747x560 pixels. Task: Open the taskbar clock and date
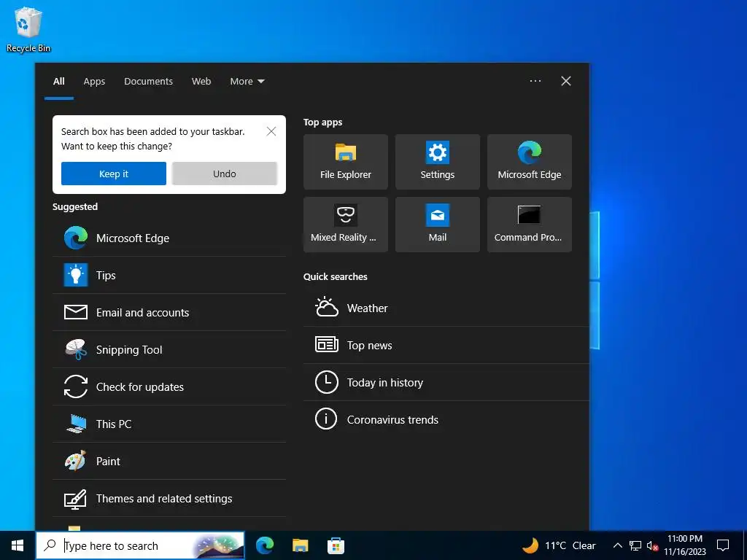[685, 545]
